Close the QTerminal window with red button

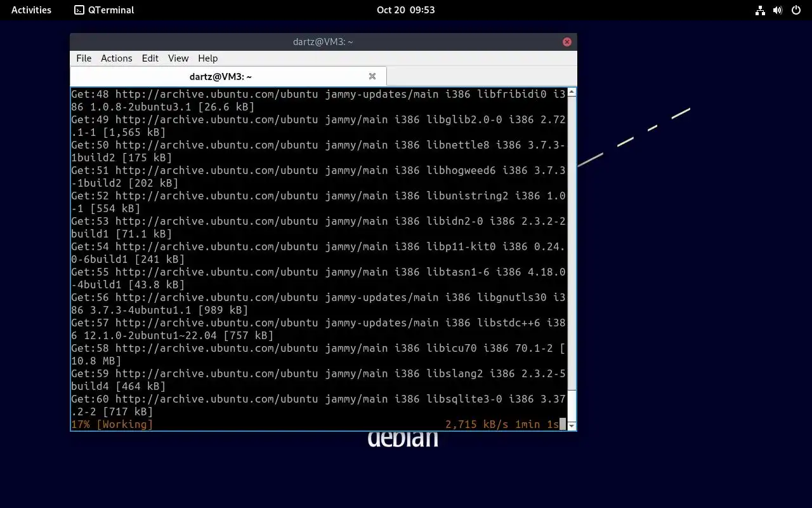(567, 42)
